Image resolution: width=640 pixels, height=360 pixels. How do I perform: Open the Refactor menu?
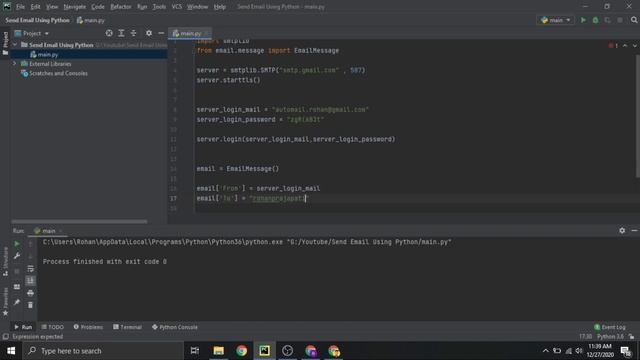click(121, 7)
